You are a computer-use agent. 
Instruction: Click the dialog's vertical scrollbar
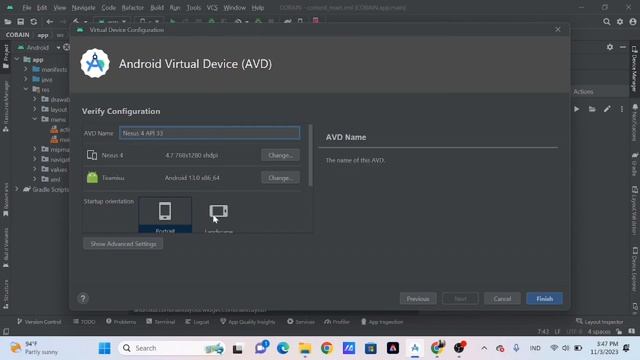[311, 155]
